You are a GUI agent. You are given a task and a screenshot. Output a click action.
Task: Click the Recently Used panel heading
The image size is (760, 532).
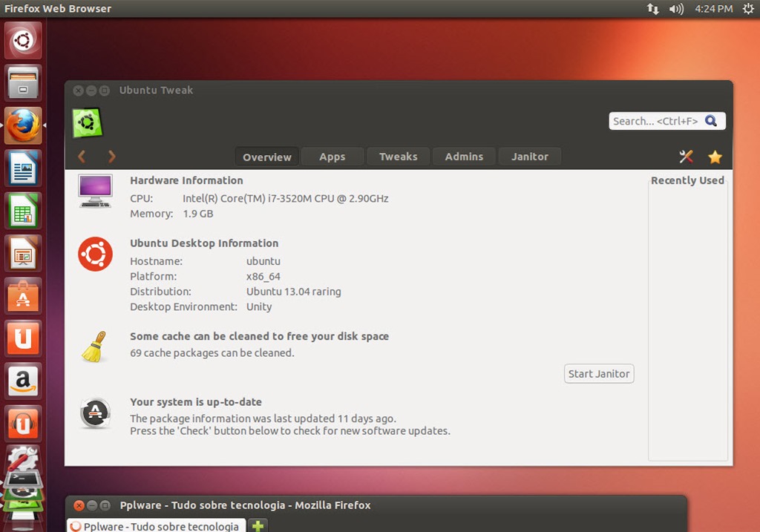point(687,180)
